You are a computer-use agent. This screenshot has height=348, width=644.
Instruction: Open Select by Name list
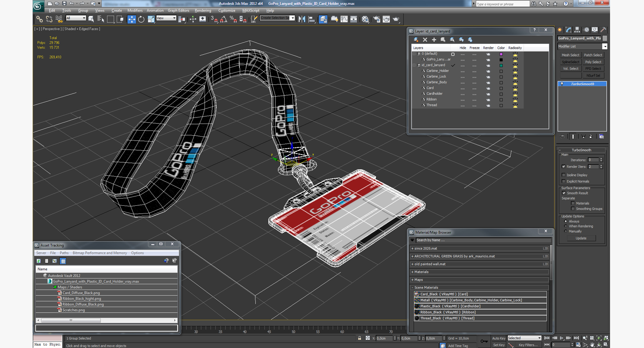coord(101,19)
